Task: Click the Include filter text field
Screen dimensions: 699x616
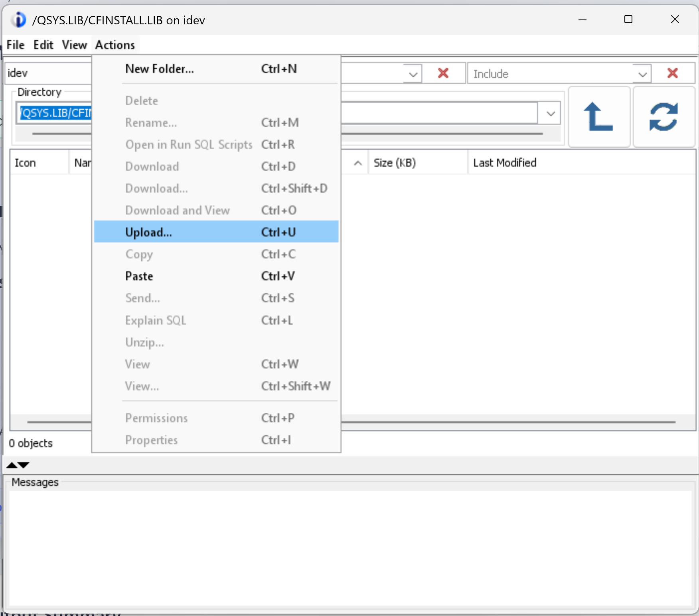Action: coord(551,74)
